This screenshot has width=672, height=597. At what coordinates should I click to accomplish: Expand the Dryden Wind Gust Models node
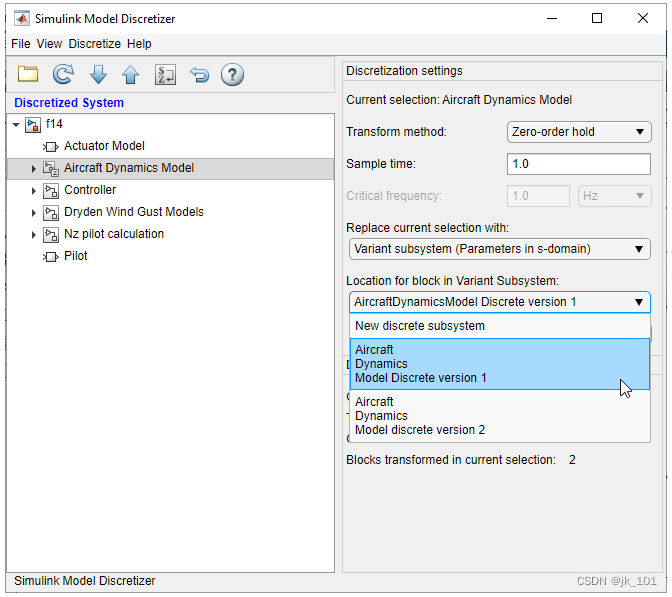point(33,212)
